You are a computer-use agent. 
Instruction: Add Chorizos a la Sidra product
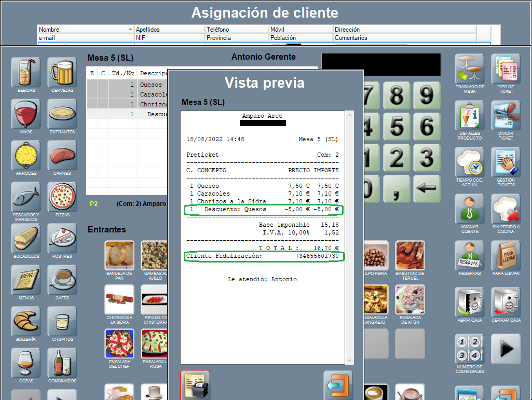(x=119, y=300)
